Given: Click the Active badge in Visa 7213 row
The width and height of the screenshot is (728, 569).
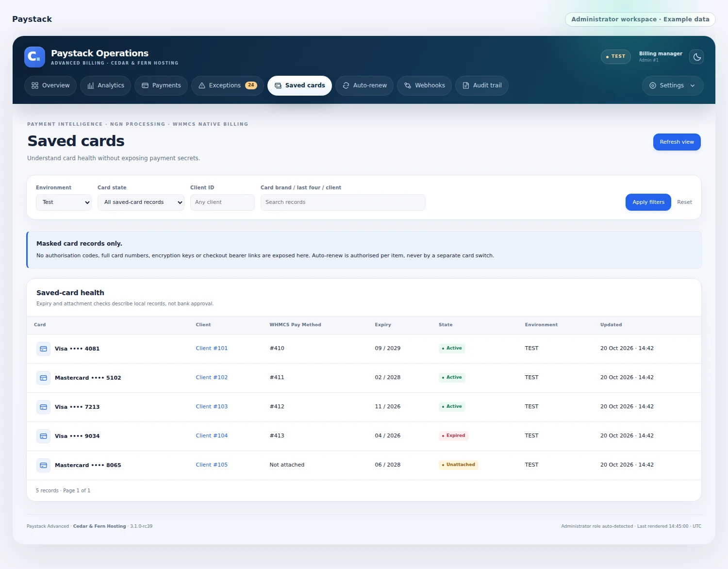Looking at the screenshot, I should (x=452, y=406).
